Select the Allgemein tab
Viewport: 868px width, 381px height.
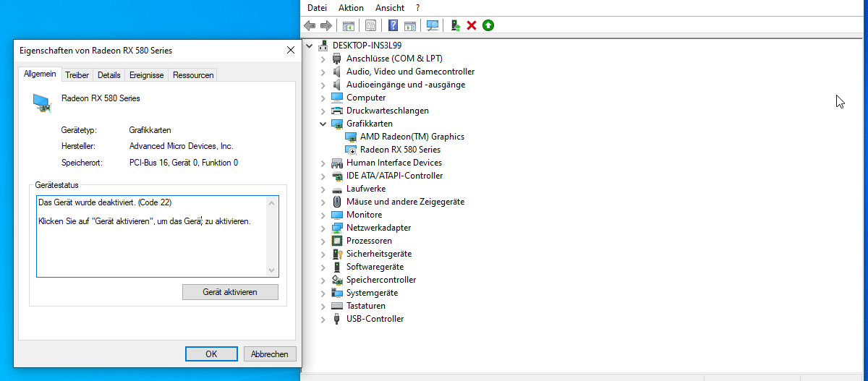tap(40, 74)
